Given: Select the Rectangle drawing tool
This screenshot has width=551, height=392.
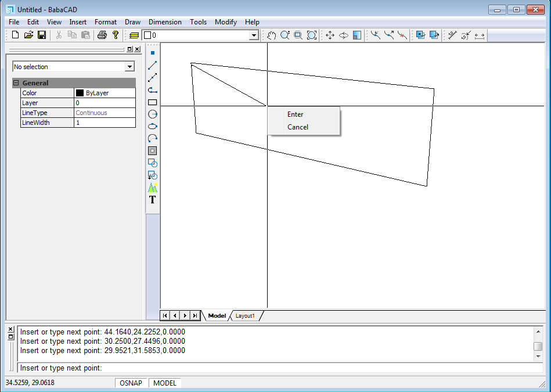Looking at the screenshot, I should [x=153, y=102].
